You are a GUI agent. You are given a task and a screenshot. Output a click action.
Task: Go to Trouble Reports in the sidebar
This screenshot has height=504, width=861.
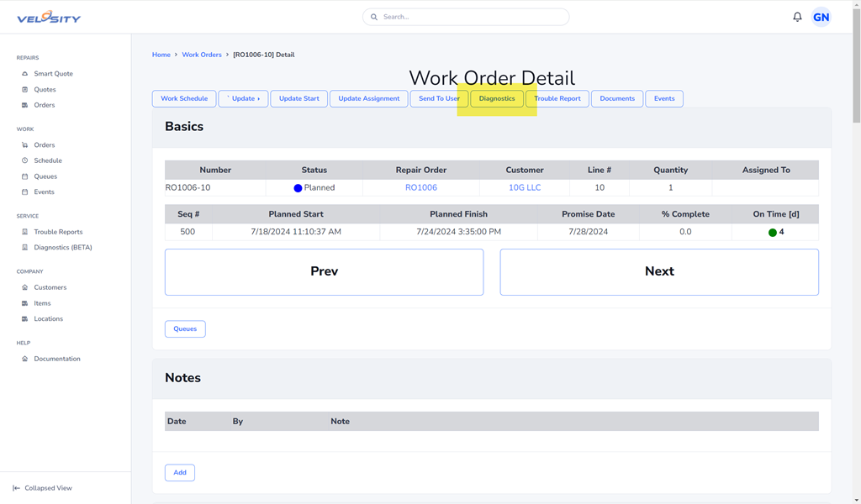coord(58,232)
